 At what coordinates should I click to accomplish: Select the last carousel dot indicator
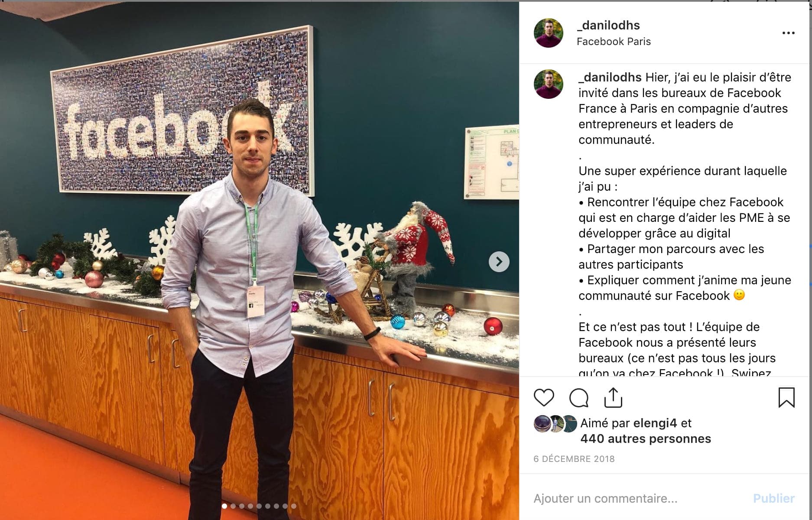[294, 506]
